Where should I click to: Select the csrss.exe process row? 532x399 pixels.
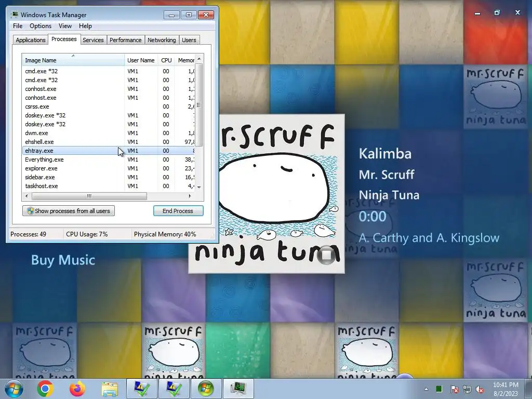coord(109,107)
